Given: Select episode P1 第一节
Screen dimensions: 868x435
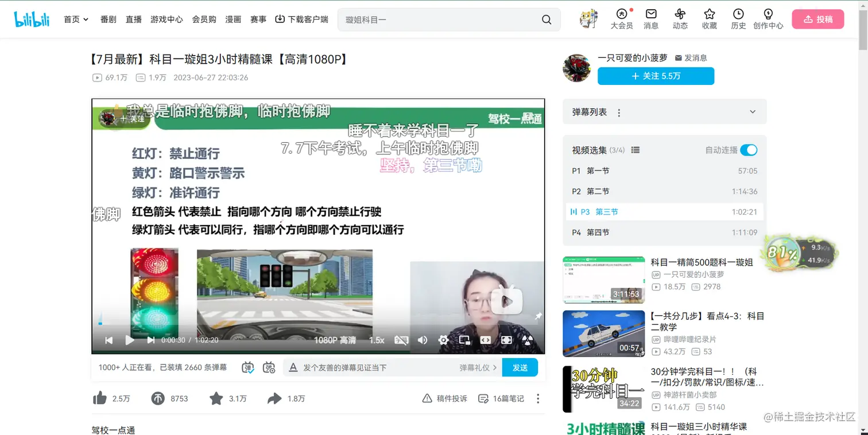Looking at the screenshot, I should 665,171.
